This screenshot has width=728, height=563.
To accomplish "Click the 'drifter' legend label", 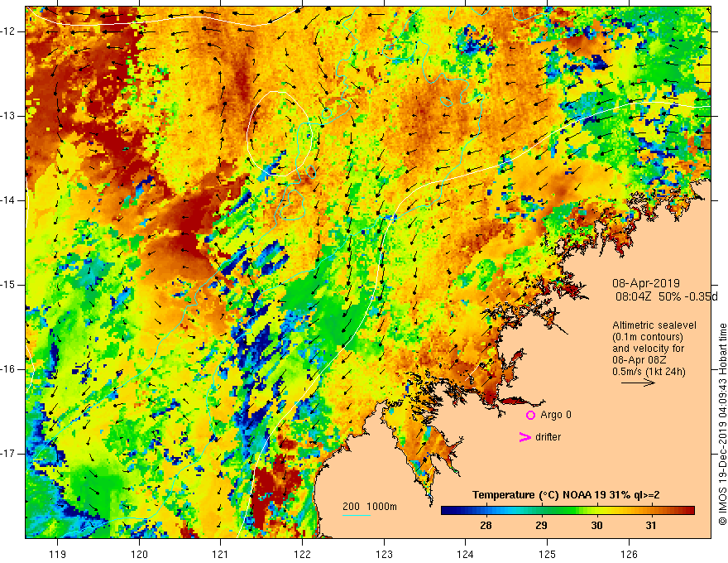I will coord(548,437).
